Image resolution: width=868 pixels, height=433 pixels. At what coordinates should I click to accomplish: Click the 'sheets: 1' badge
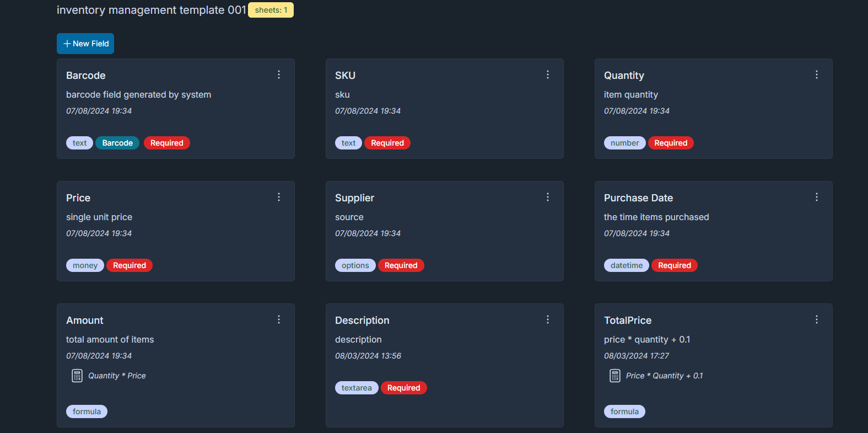(x=271, y=10)
